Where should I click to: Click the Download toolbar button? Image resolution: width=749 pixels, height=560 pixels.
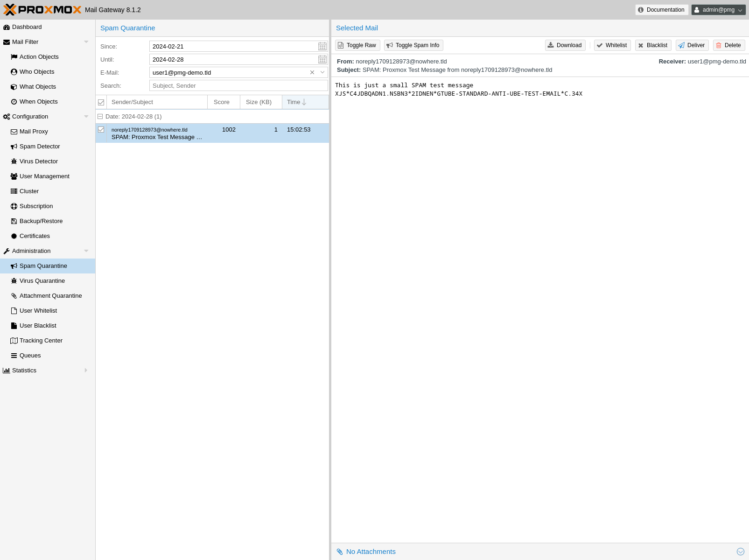[565, 45]
